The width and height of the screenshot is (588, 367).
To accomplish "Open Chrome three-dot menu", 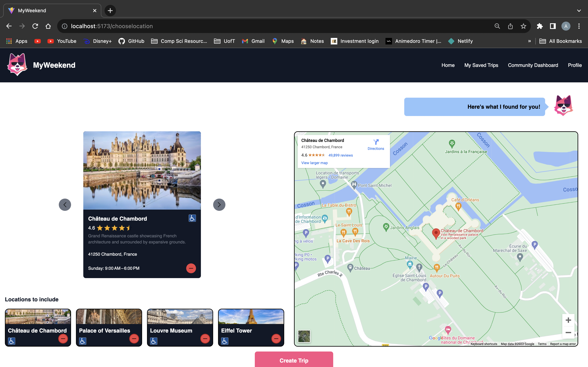I will click(579, 26).
